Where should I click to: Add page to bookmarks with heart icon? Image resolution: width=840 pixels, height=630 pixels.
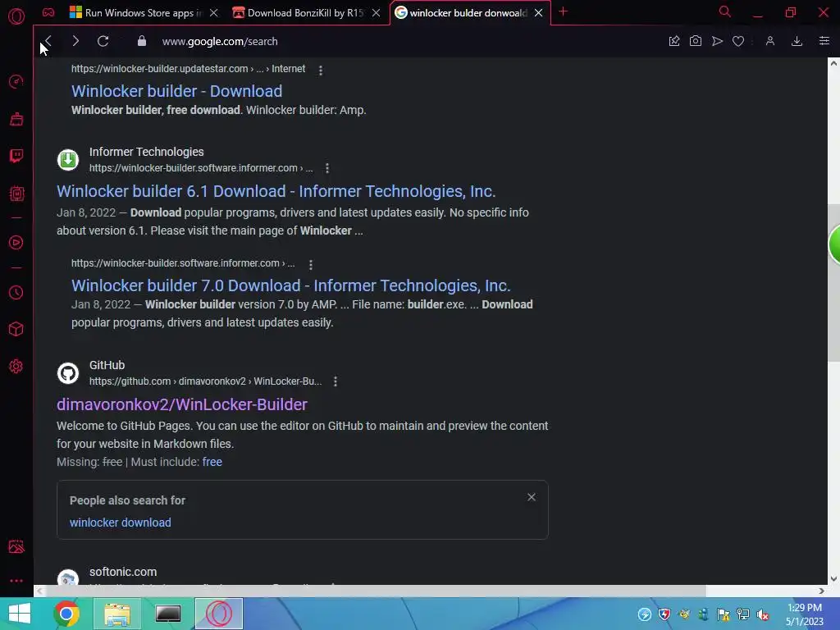738,41
